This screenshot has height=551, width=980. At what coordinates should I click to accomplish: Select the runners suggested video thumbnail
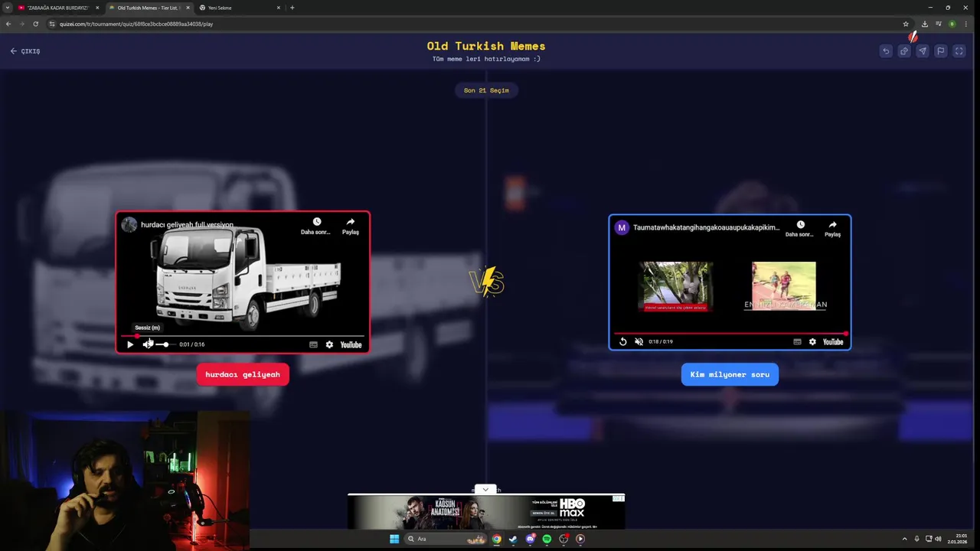click(784, 286)
